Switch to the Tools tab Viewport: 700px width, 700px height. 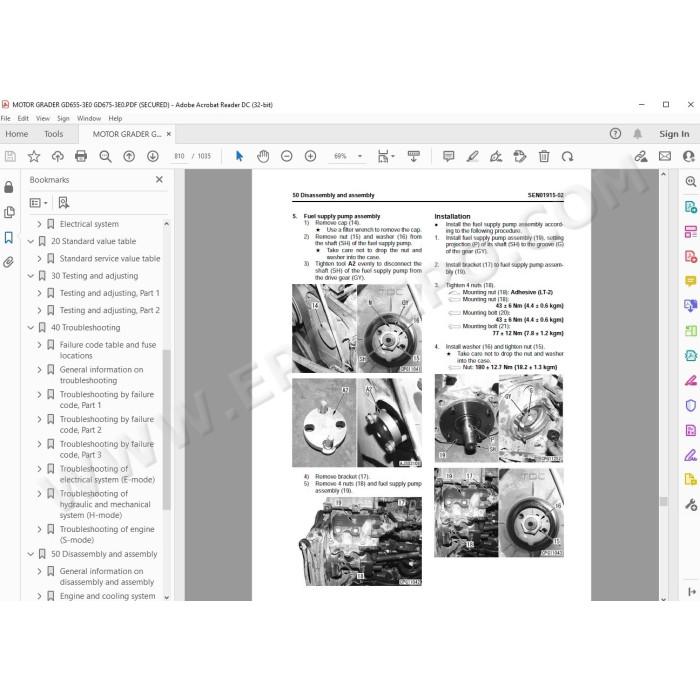54,134
